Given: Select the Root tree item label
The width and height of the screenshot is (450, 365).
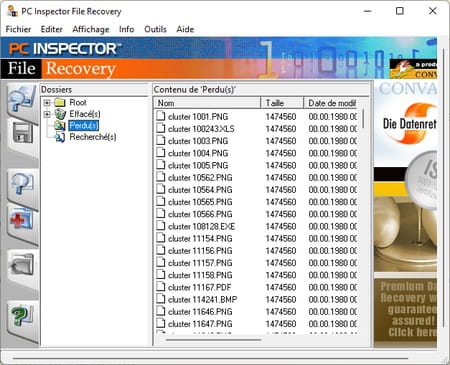Looking at the screenshot, I should pos(78,102).
